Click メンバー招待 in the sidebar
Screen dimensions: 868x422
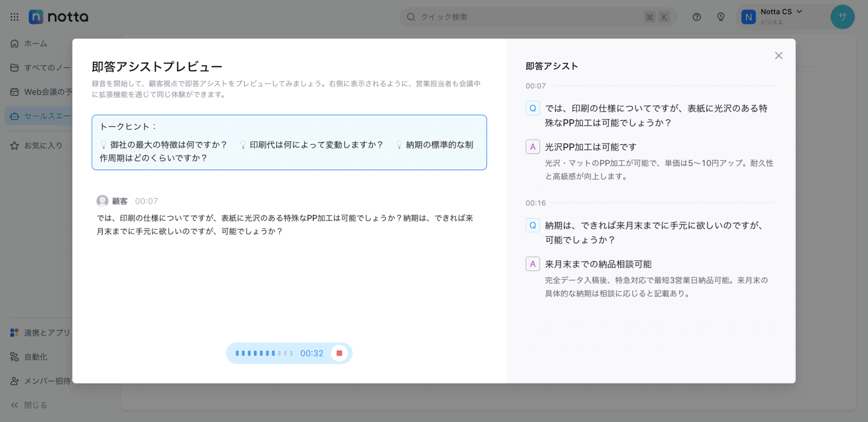41,381
